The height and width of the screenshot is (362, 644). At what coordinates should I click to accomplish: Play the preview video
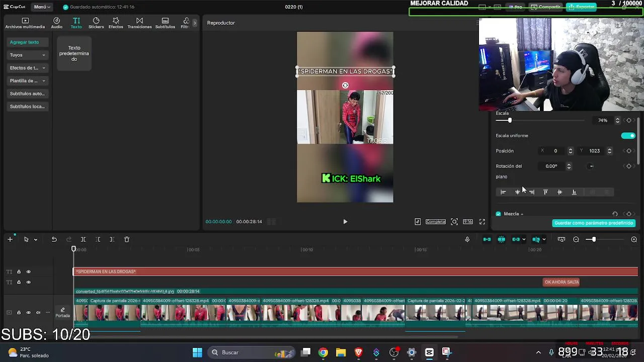(x=345, y=222)
